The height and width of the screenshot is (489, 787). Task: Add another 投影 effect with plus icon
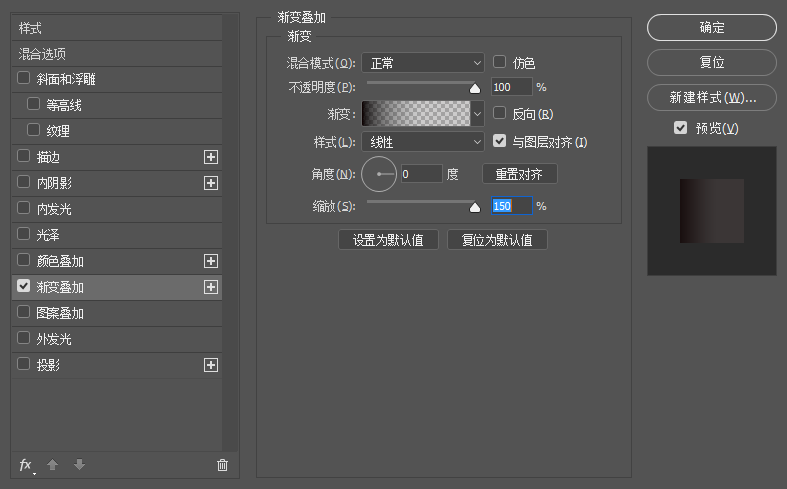(211, 365)
